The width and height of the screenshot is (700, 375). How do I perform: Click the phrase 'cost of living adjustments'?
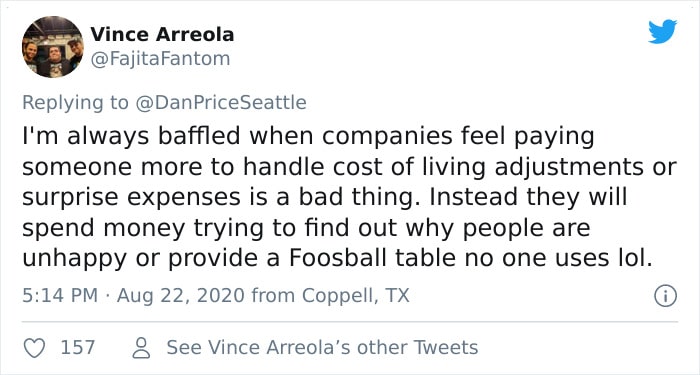[495, 168]
